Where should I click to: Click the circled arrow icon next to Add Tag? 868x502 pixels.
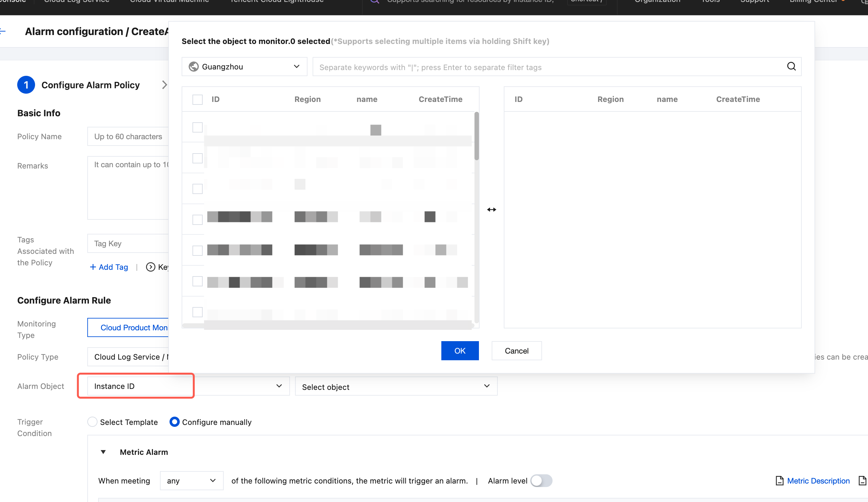(150, 267)
